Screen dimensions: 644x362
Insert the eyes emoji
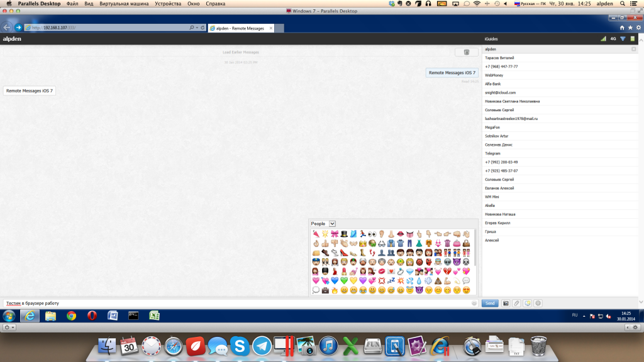(x=372, y=234)
